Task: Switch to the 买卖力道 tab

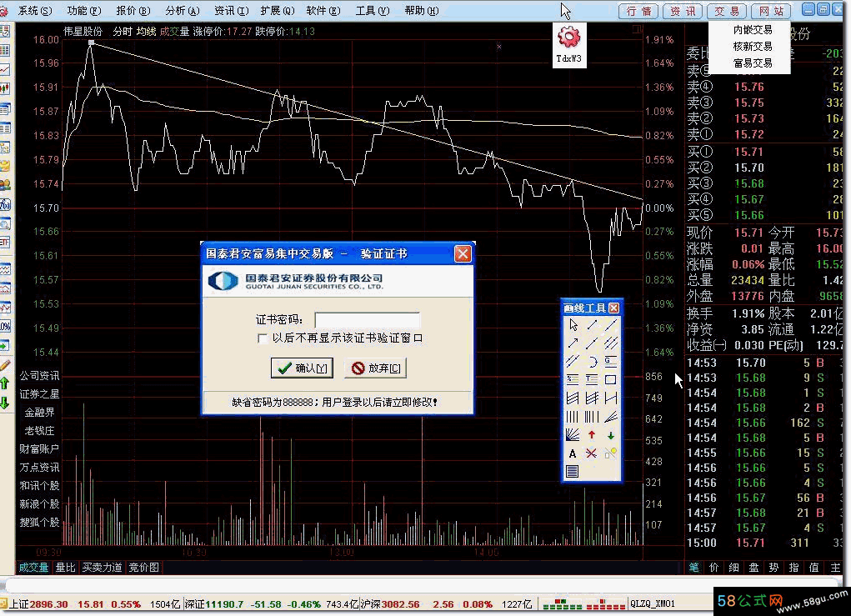Action: (x=102, y=568)
